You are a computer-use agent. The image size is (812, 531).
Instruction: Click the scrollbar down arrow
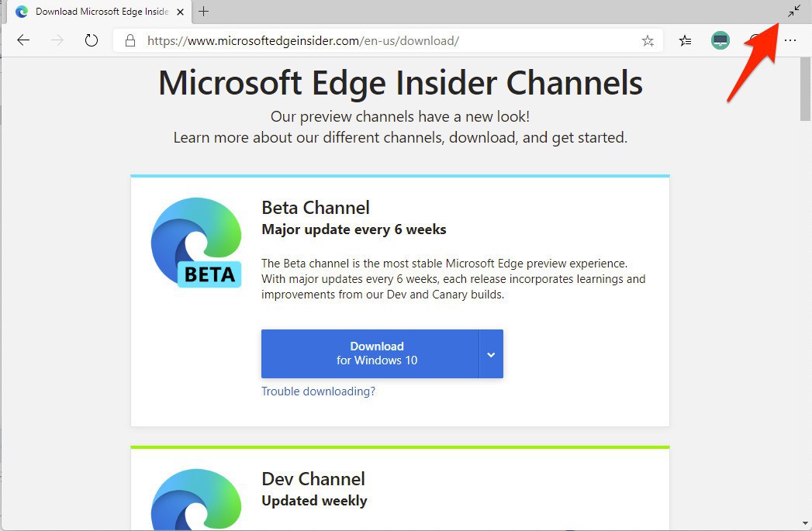click(x=805, y=524)
